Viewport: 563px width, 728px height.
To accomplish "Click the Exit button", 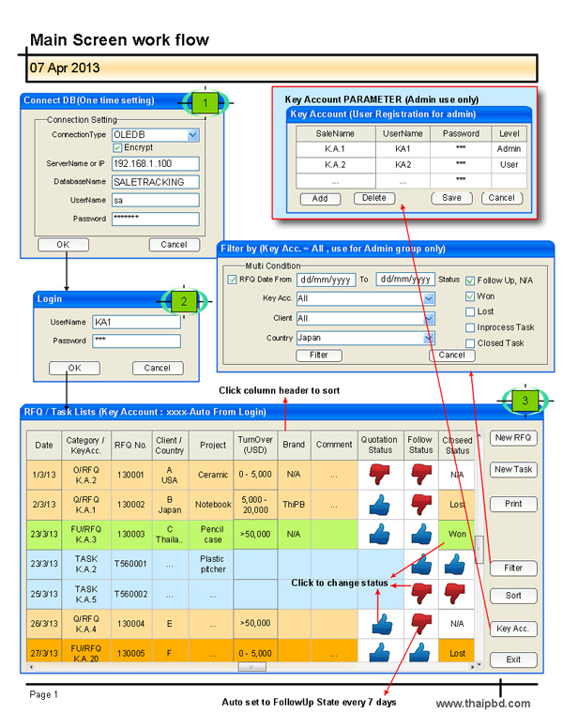I will coord(513,660).
